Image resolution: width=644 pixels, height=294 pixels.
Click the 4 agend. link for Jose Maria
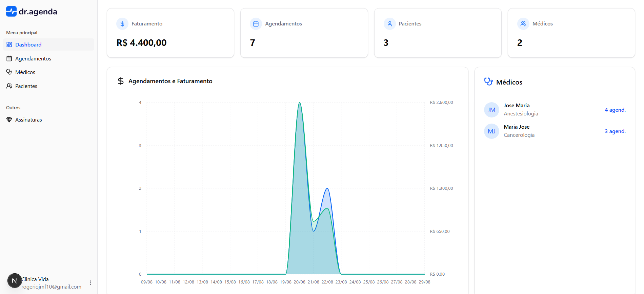tap(615, 110)
